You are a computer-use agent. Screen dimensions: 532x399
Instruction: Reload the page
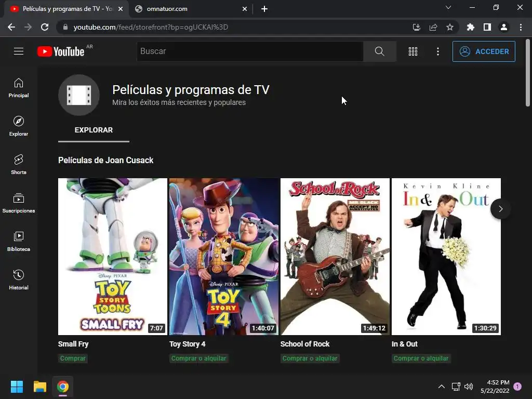click(45, 27)
